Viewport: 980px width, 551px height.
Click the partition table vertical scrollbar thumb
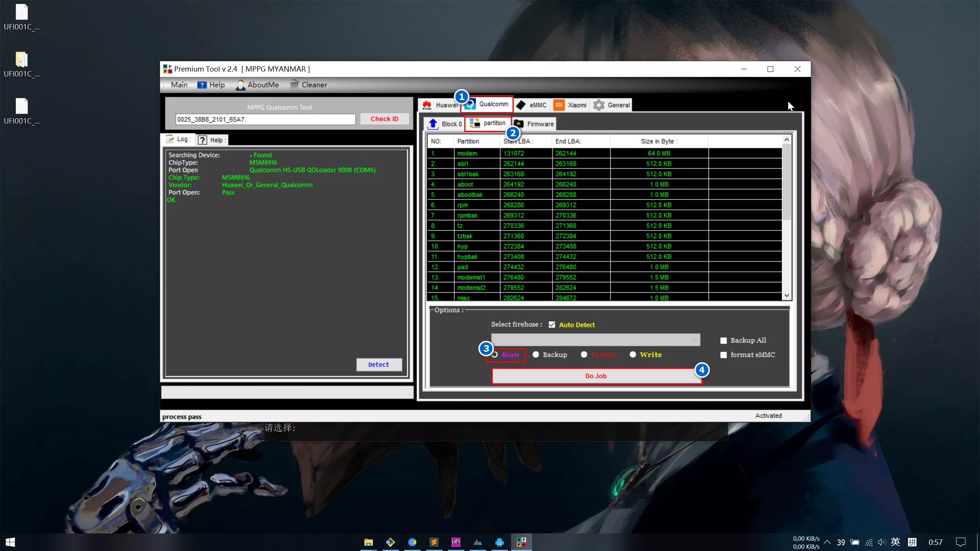coord(787,182)
